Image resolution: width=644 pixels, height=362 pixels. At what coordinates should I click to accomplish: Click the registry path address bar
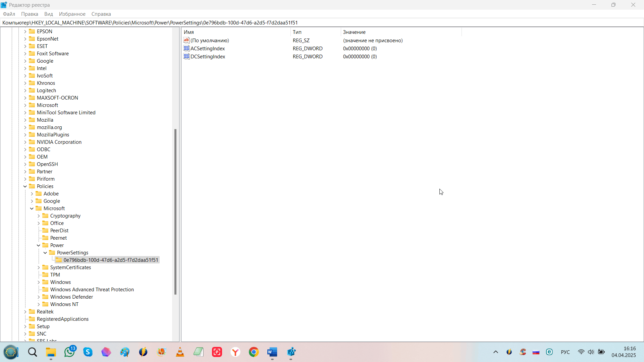(x=322, y=23)
